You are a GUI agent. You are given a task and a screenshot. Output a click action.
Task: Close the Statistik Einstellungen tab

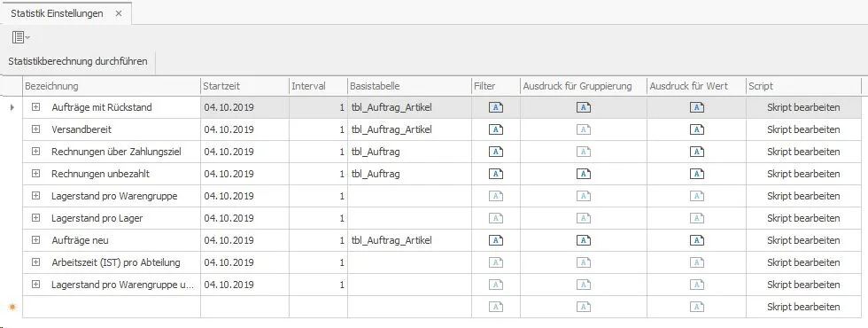(x=119, y=14)
